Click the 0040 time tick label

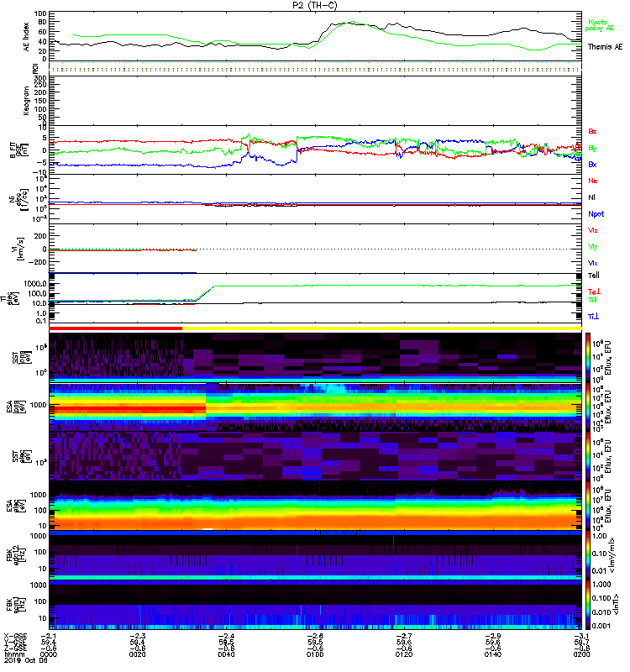coord(226,654)
